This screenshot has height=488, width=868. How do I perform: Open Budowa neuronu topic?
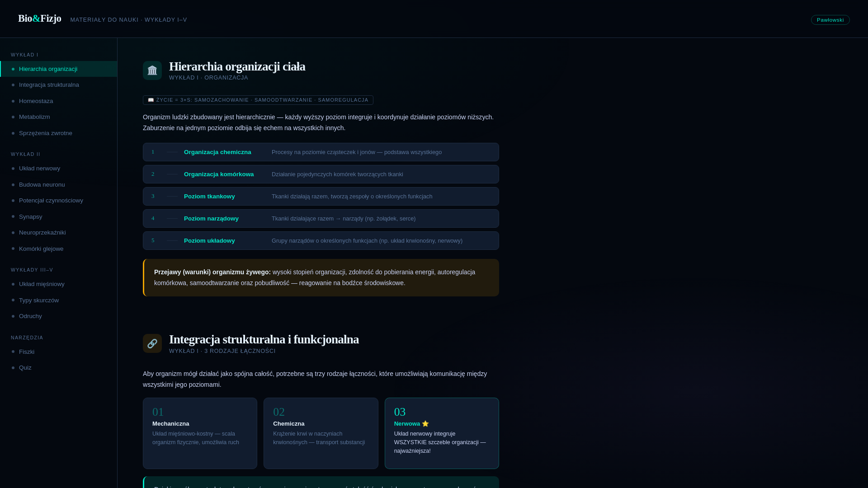coord(59,185)
